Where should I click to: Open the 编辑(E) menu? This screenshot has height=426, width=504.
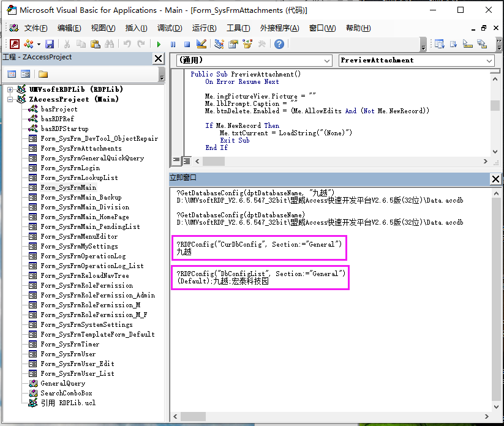point(69,28)
